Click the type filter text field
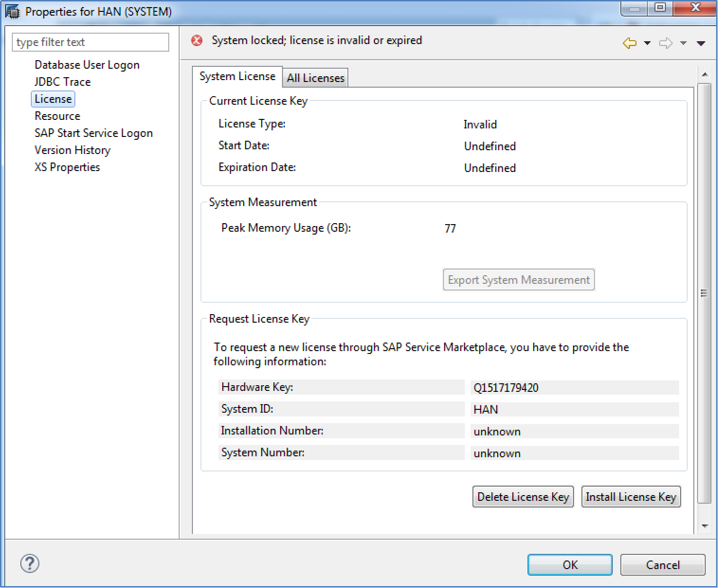The width and height of the screenshot is (718, 588). click(90, 42)
